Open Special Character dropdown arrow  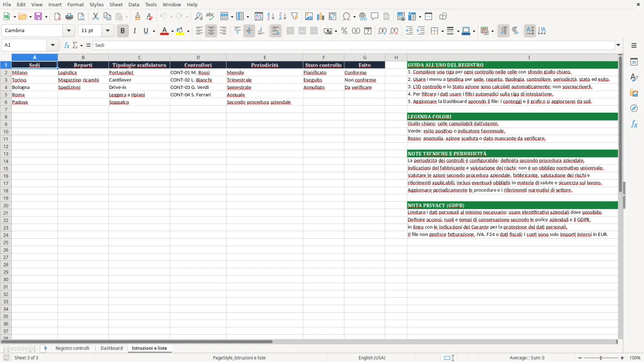[354, 17]
